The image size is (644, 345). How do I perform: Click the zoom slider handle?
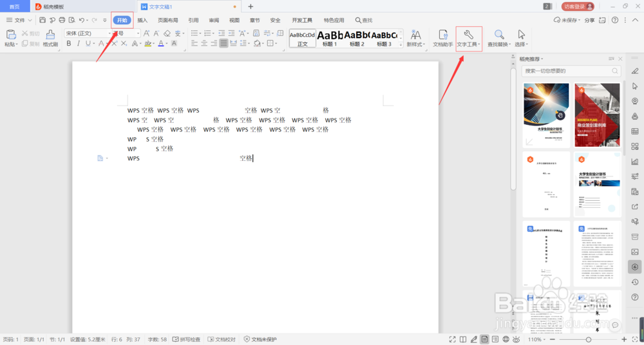588,339
